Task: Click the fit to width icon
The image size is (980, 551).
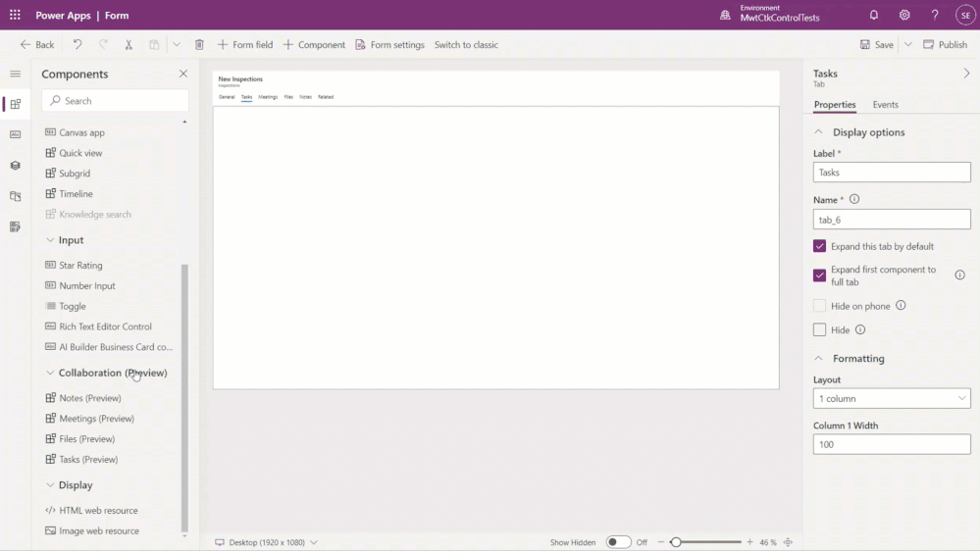Action: pos(788,542)
